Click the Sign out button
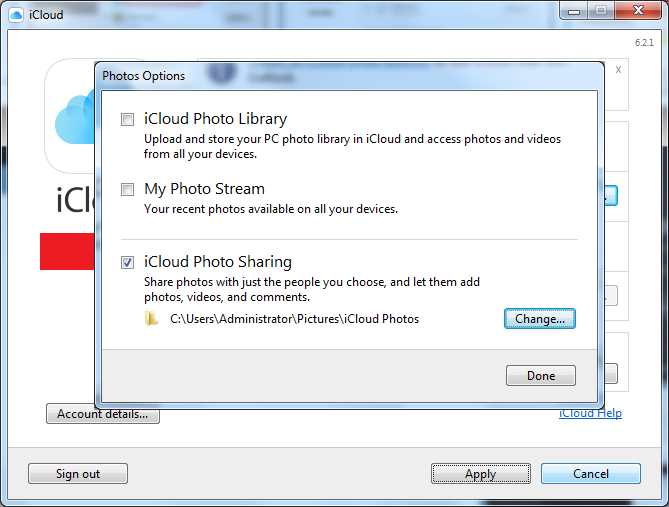669x507 pixels. click(78, 474)
